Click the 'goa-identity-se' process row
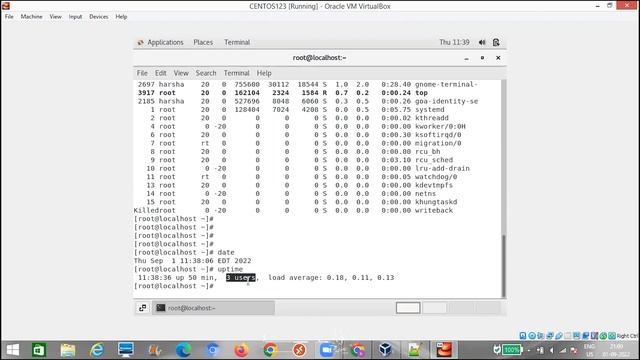Viewport: 640px width, 360px height. pos(307,101)
